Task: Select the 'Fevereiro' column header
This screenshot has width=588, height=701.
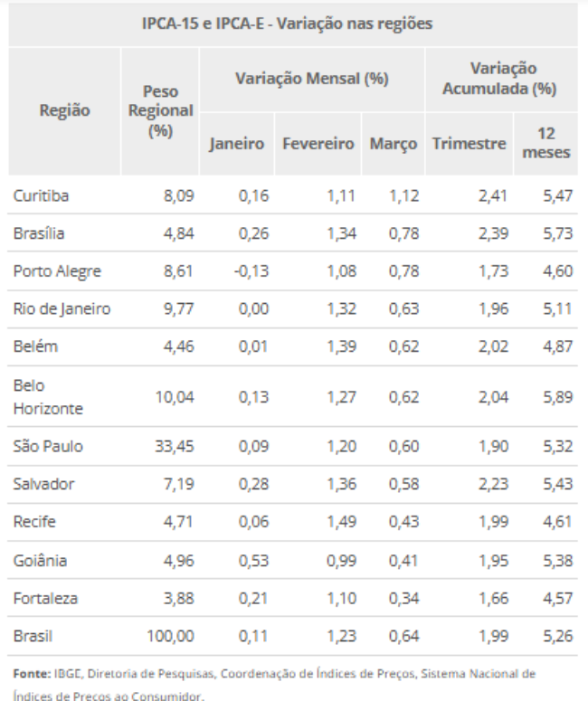Action: pyautogui.click(x=318, y=143)
